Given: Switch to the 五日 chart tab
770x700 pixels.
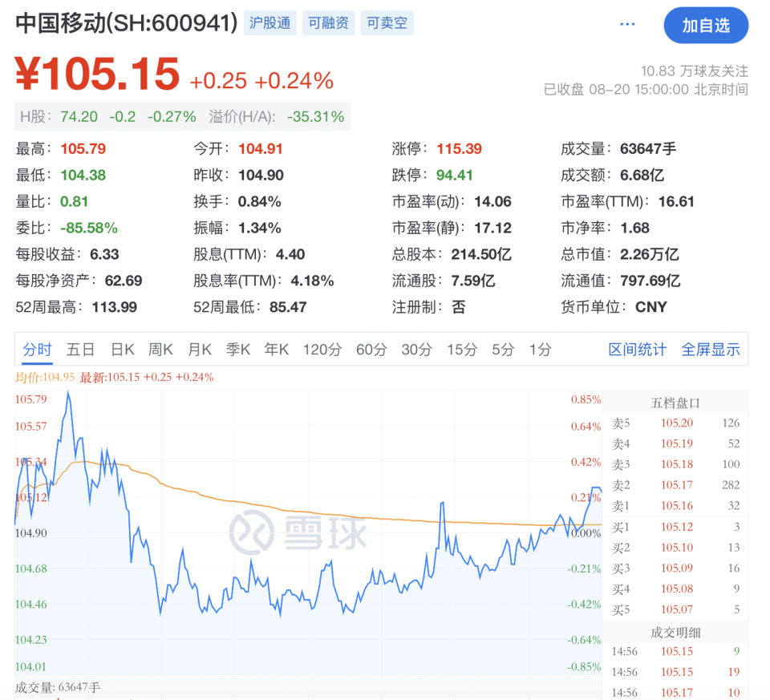Looking at the screenshot, I should coord(80,350).
